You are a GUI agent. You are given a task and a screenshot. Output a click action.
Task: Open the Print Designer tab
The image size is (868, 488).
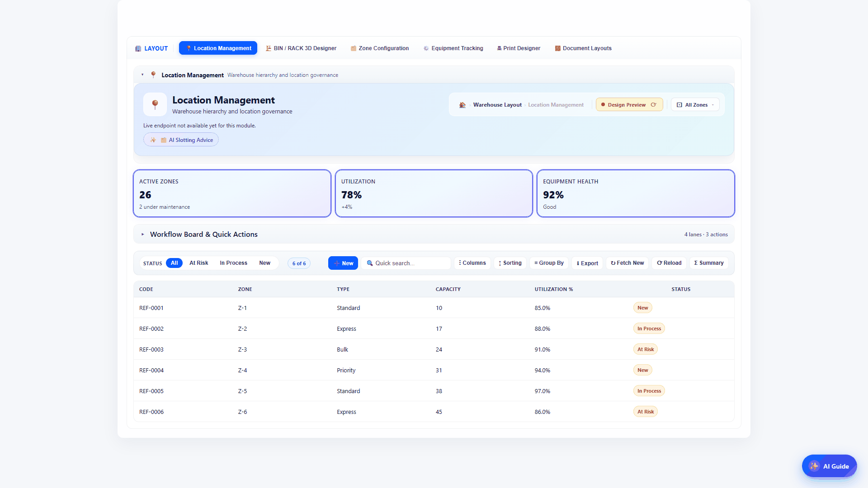click(519, 48)
